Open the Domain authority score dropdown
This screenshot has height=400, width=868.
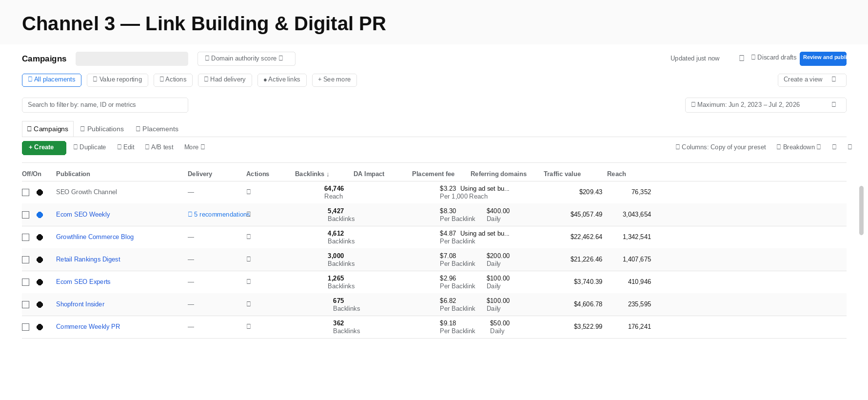(246, 59)
